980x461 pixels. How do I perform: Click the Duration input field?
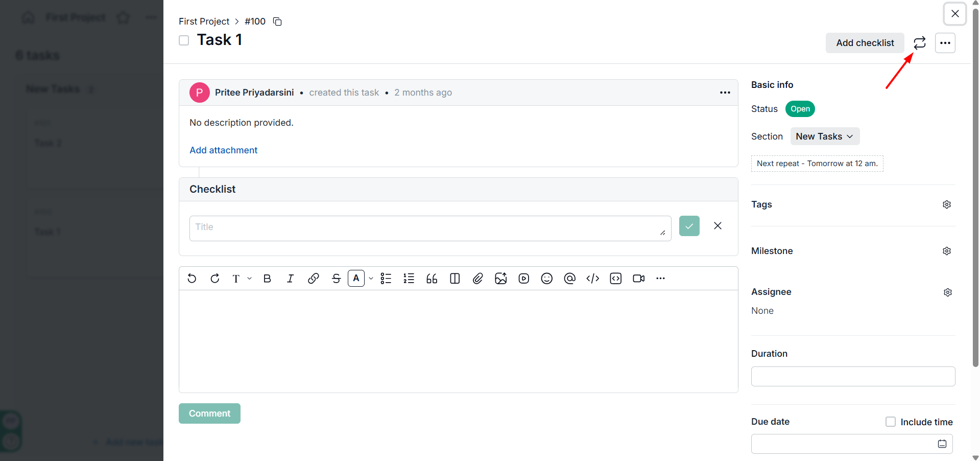pos(852,377)
